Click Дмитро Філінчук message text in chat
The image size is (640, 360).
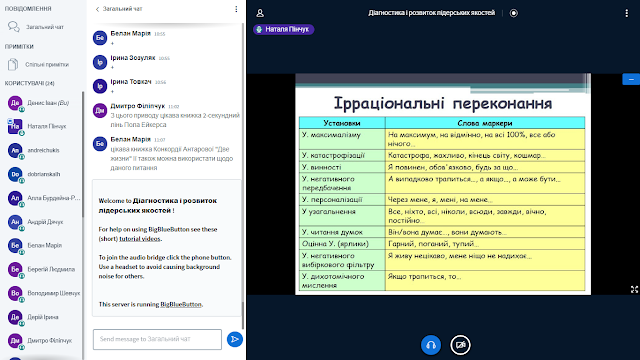[175, 120]
